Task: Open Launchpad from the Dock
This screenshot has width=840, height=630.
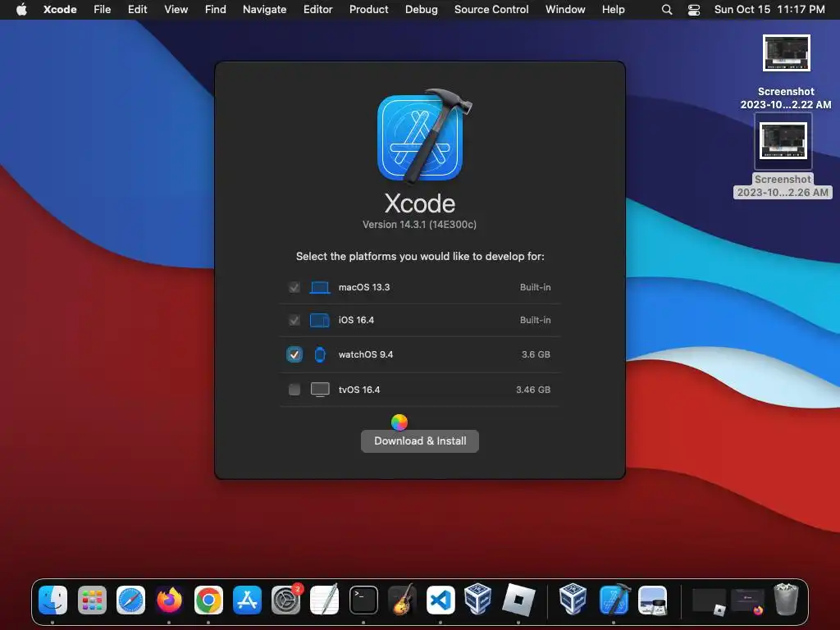Action: click(92, 600)
